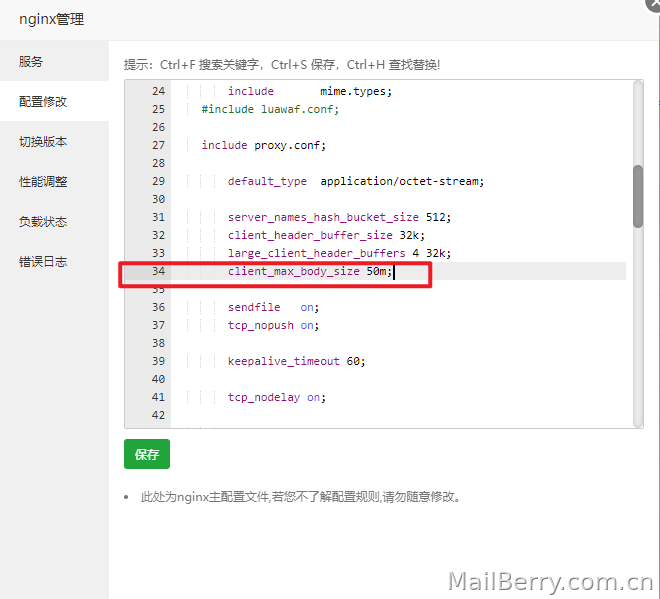Click large_client_header_buffers 4 32k line

click(x=339, y=253)
